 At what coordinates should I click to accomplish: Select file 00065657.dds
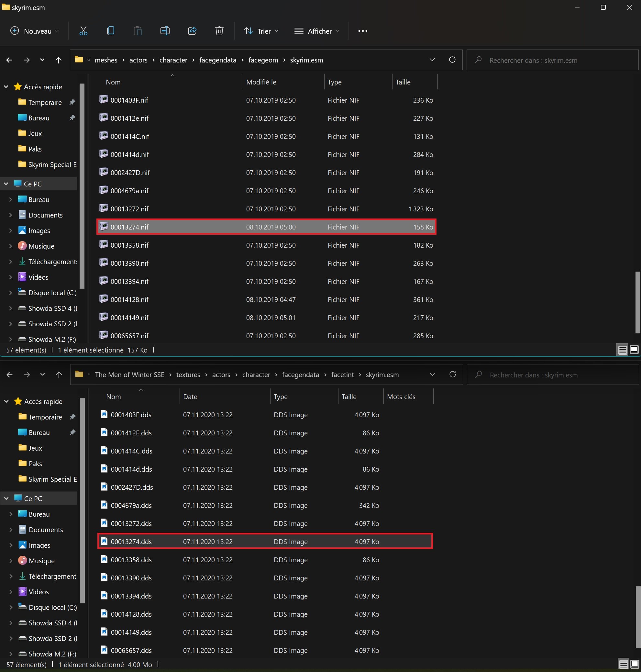pyautogui.click(x=265, y=650)
